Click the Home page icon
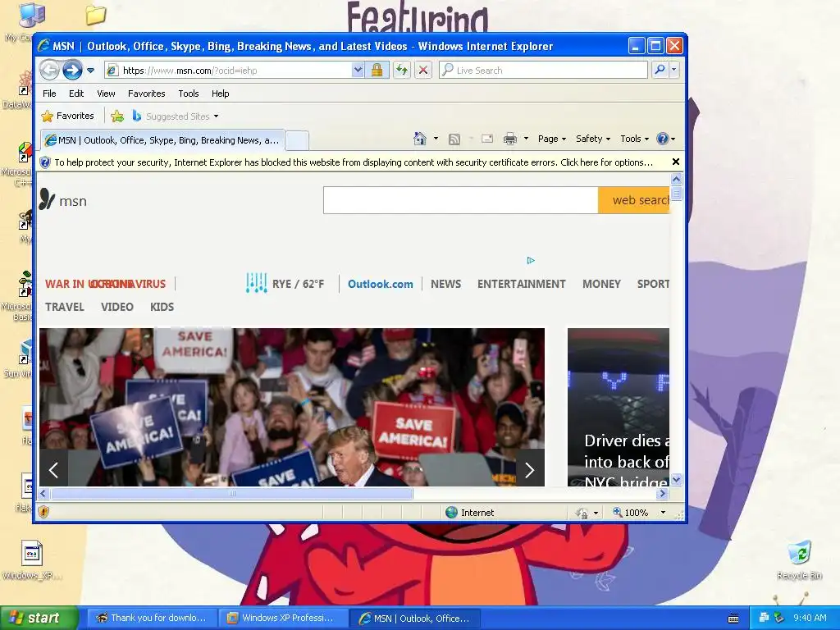 tap(420, 139)
